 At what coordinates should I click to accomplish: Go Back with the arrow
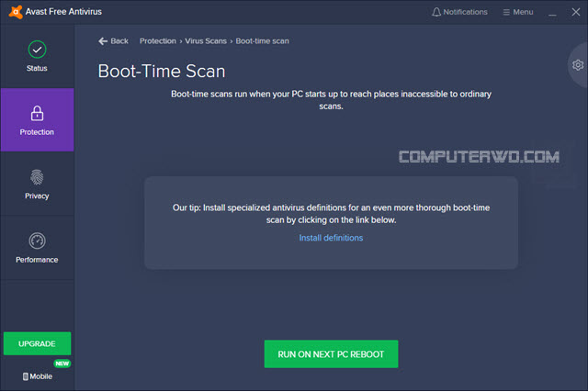click(x=113, y=40)
